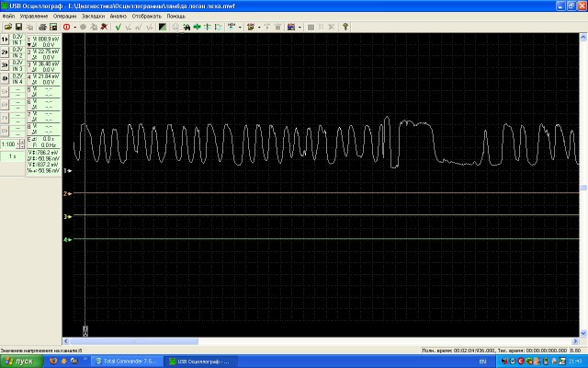Click the key/help icon at the toolbar end
The width and height of the screenshot is (588, 368).
345,27
